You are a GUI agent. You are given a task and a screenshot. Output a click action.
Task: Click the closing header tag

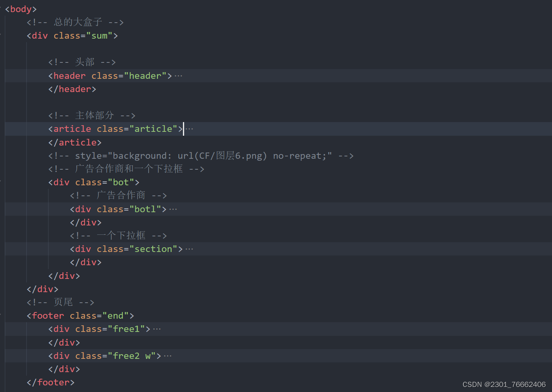(x=72, y=89)
